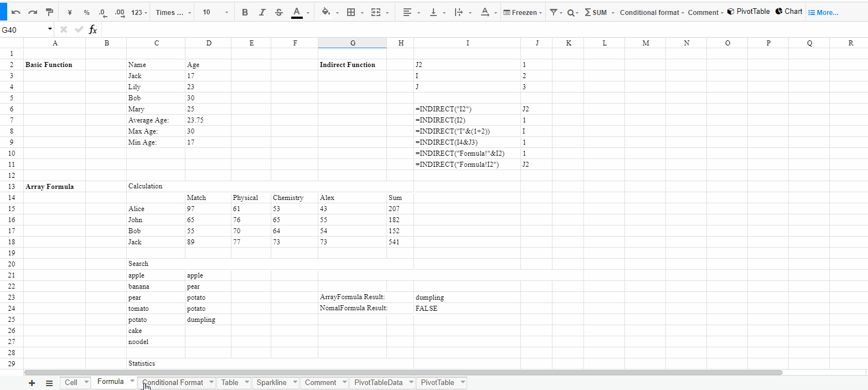
Task: Click the find magnifier icon
Action: point(571,12)
